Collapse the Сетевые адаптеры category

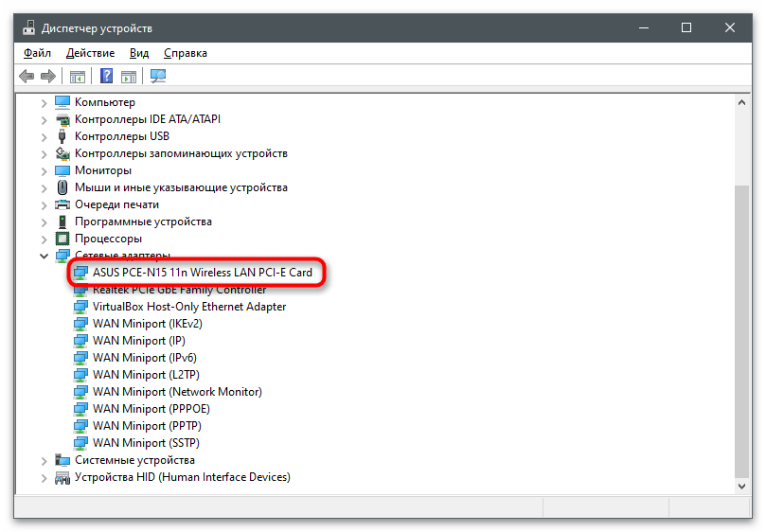pos(44,256)
